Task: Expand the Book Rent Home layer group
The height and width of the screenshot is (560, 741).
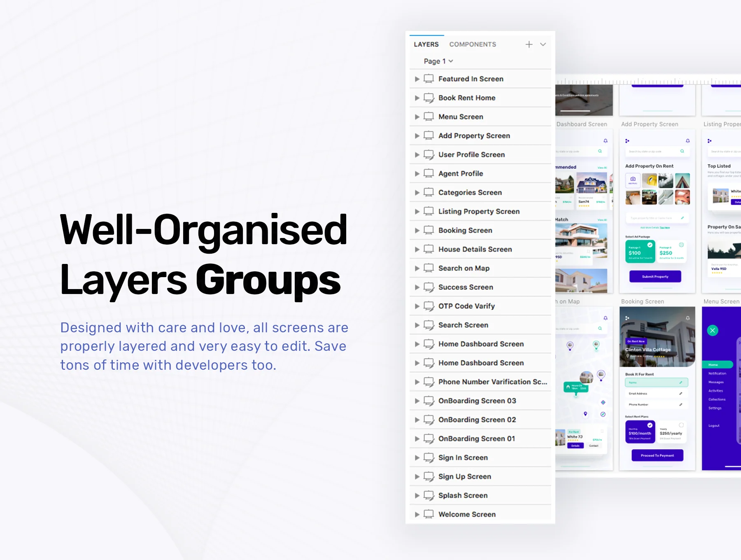Action: click(x=417, y=98)
